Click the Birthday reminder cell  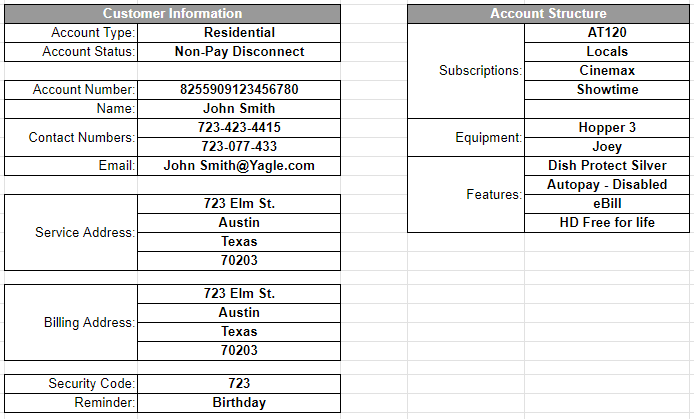(x=239, y=403)
